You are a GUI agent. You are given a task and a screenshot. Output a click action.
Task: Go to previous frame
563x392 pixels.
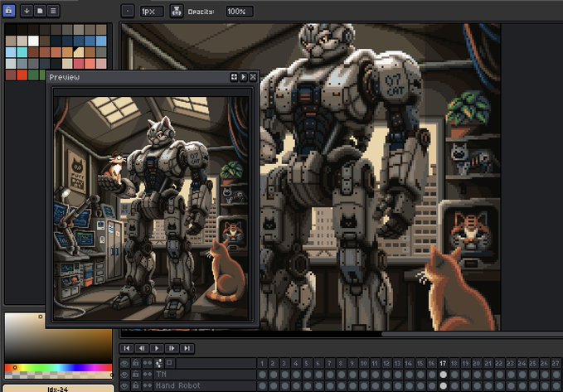pyautogui.click(x=142, y=348)
